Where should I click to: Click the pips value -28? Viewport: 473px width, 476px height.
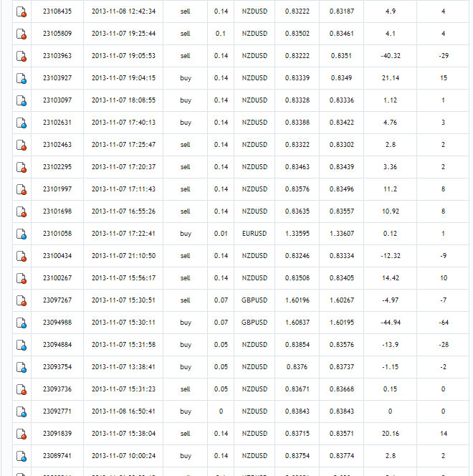coord(444,345)
